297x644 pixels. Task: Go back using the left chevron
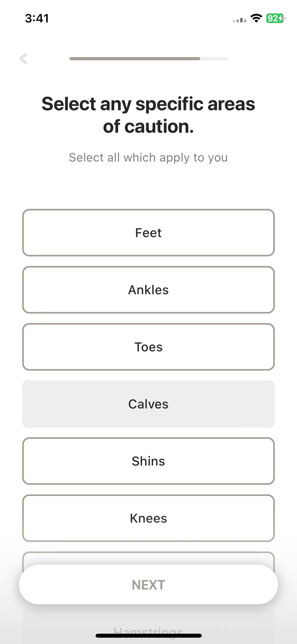tap(23, 59)
